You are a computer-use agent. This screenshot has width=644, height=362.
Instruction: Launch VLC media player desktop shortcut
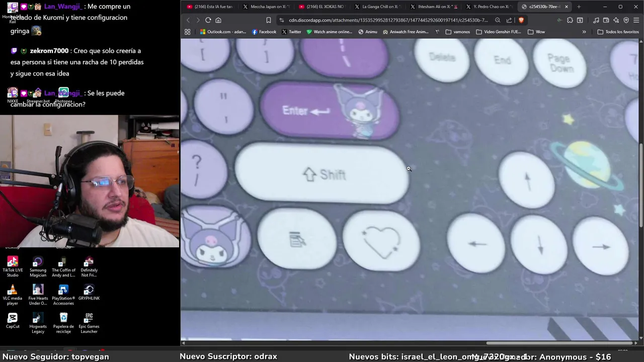point(13,295)
